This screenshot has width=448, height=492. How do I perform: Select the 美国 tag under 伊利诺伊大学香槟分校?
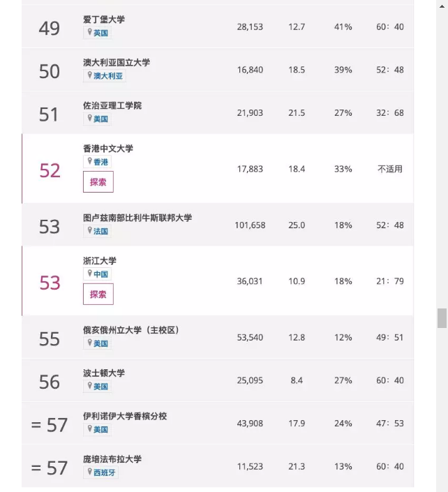coord(100,429)
